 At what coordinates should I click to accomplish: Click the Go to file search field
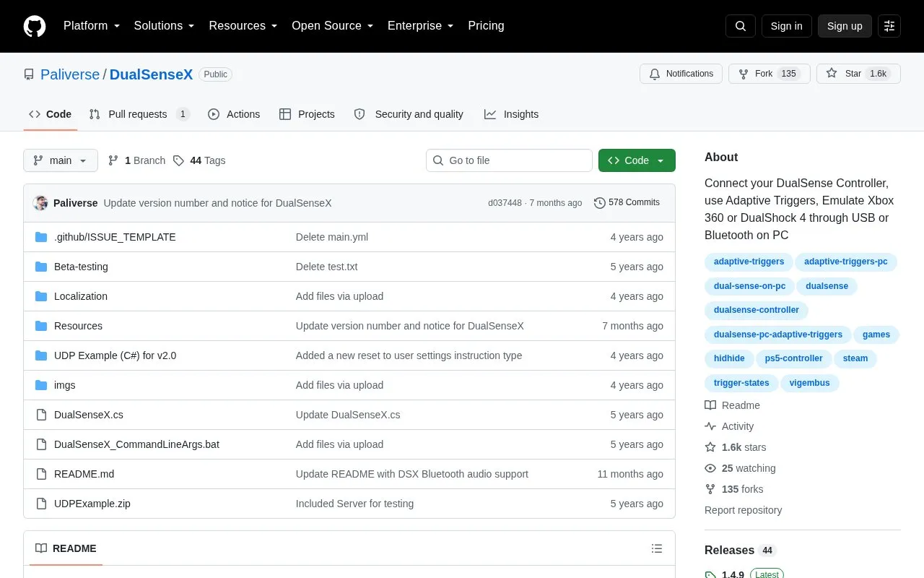tap(509, 160)
